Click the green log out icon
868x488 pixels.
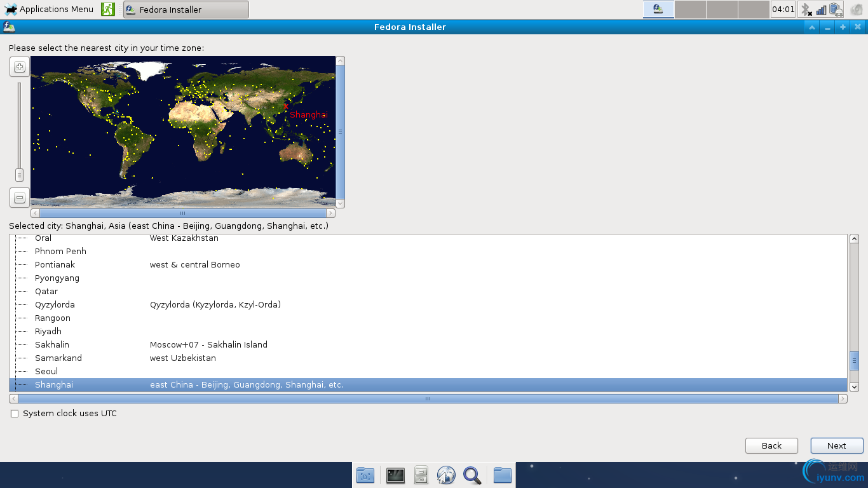[x=108, y=10]
